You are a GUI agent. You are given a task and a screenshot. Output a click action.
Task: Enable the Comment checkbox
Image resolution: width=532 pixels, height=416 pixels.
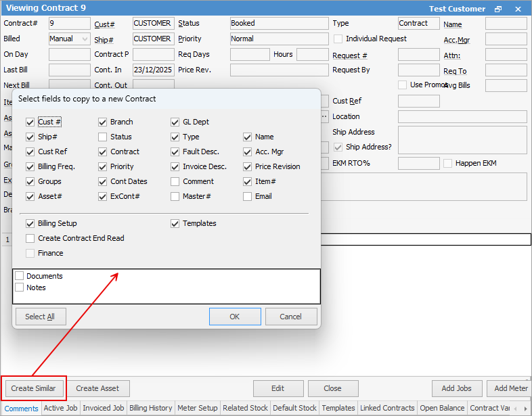tap(175, 182)
